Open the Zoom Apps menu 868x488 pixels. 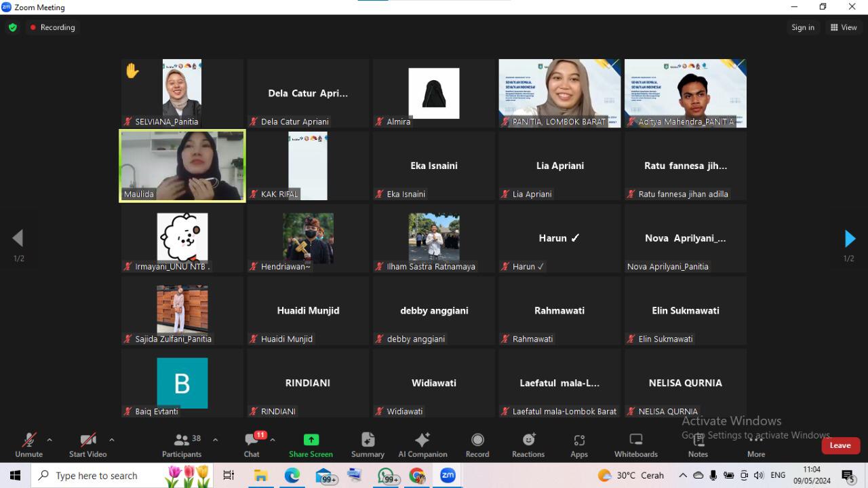click(x=579, y=445)
